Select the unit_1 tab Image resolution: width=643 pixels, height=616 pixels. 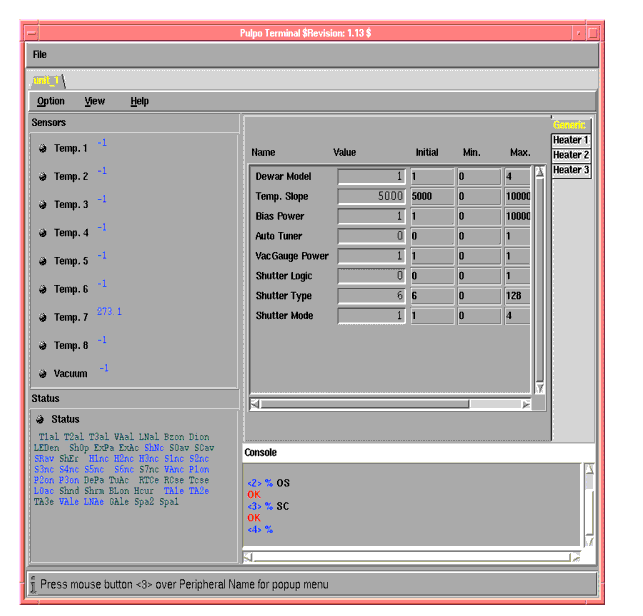point(46,80)
